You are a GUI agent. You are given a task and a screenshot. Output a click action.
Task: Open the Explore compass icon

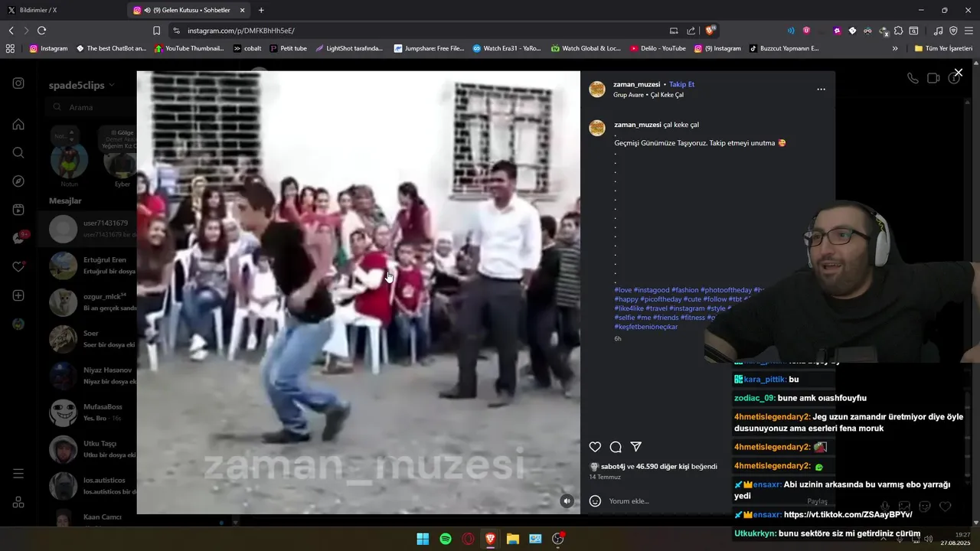click(x=18, y=181)
